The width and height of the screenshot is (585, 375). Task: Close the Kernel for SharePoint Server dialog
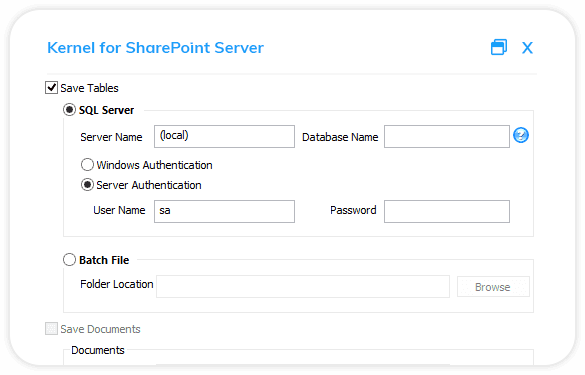point(527,48)
